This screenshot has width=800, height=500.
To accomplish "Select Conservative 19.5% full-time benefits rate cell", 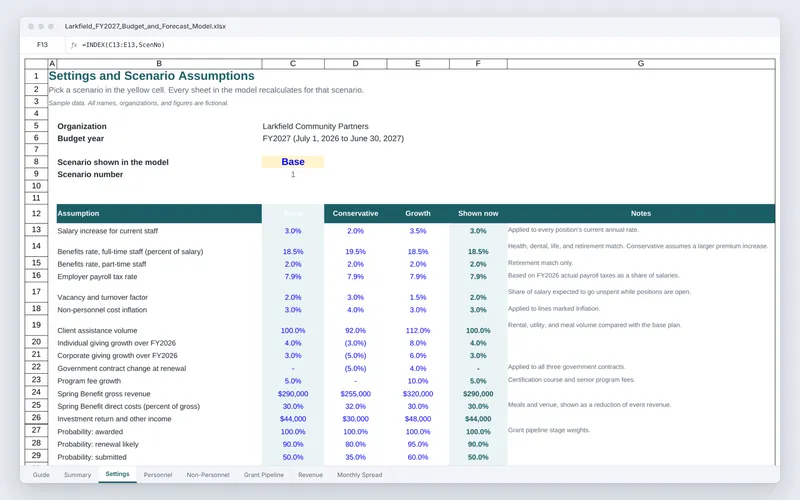I will [x=355, y=252].
